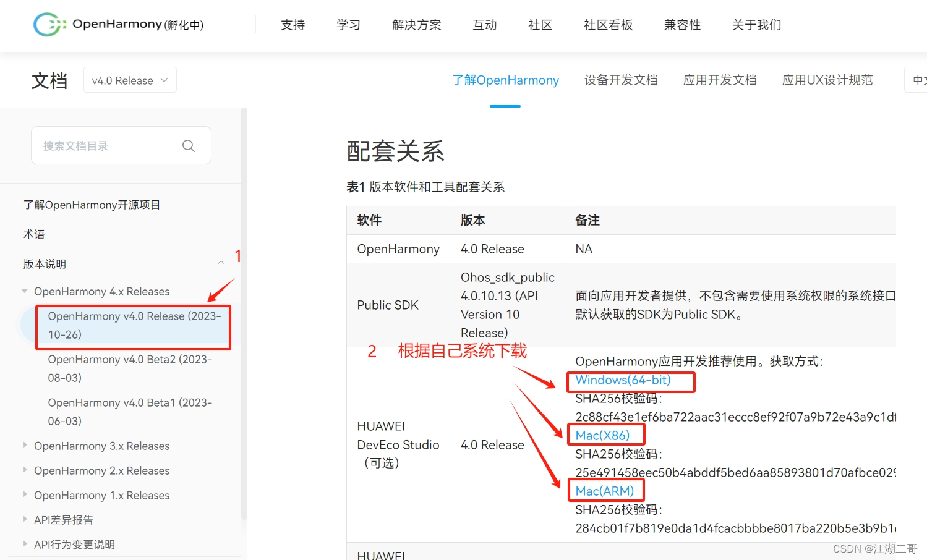Click the 配套关系 heading

tap(395, 151)
